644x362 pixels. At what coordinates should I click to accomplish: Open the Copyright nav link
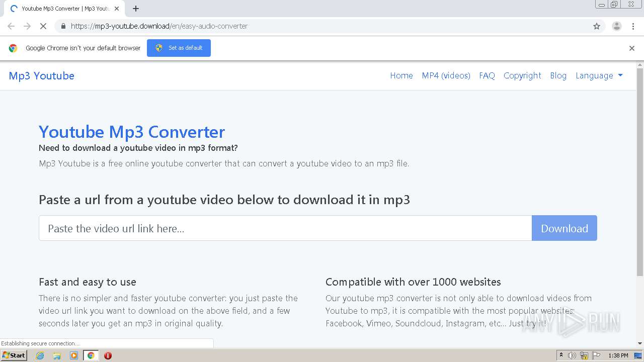pos(522,75)
